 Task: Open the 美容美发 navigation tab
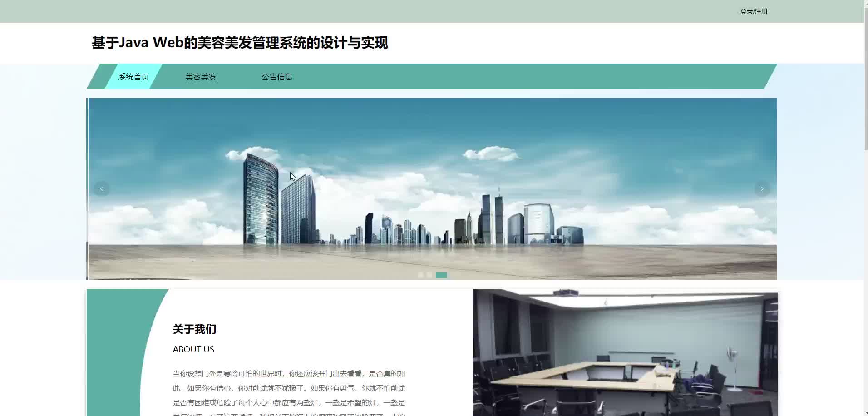coord(201,77)
